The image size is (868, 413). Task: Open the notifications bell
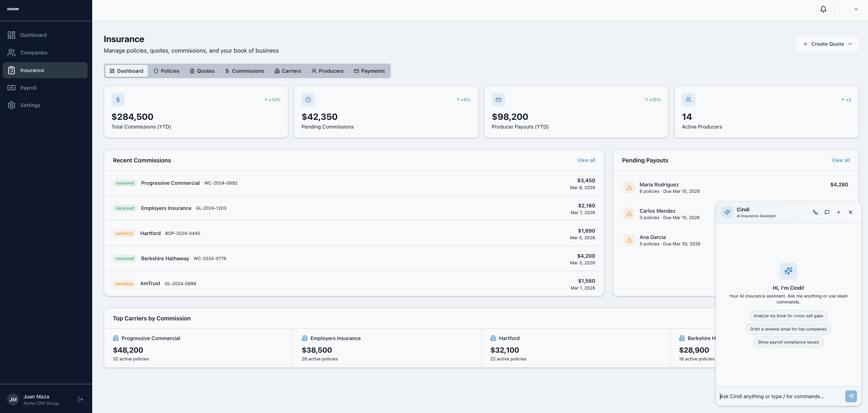tap(823, 9)
